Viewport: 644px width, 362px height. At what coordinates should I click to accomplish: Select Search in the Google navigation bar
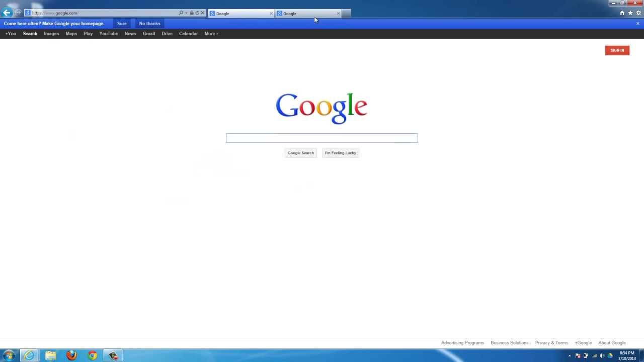point(30,34)
